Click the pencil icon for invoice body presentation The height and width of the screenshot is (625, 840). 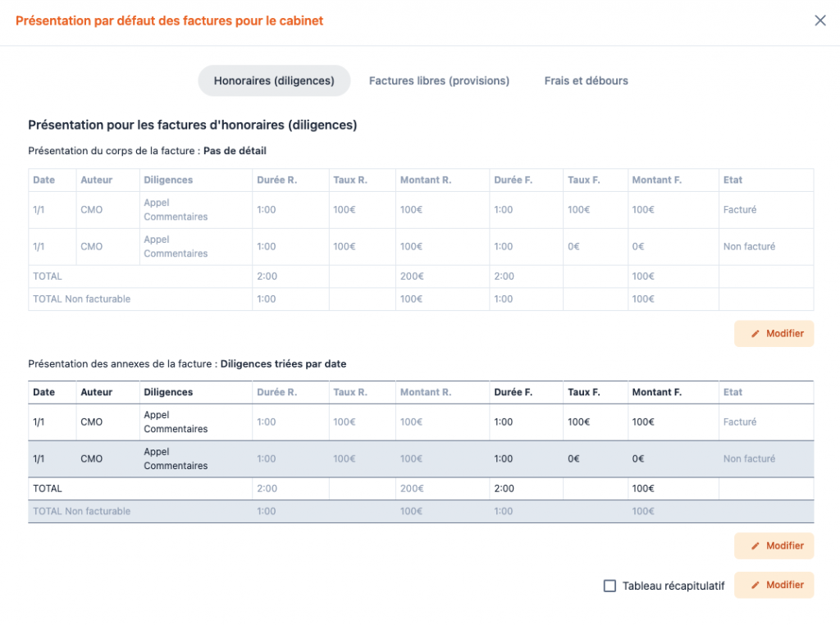click(x=756, y=334)
